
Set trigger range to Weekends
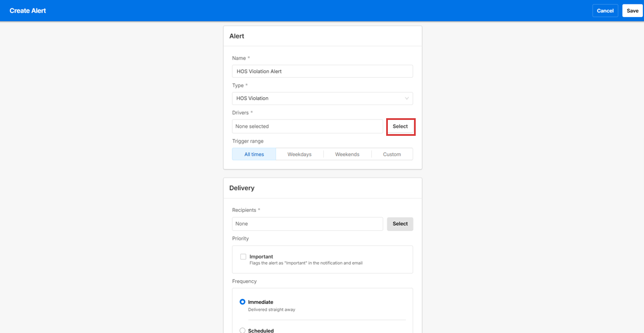tap(347, 154)
